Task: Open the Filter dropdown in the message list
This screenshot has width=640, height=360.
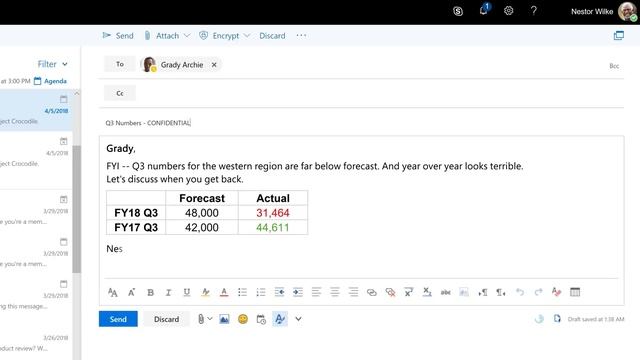Action: 52,64
